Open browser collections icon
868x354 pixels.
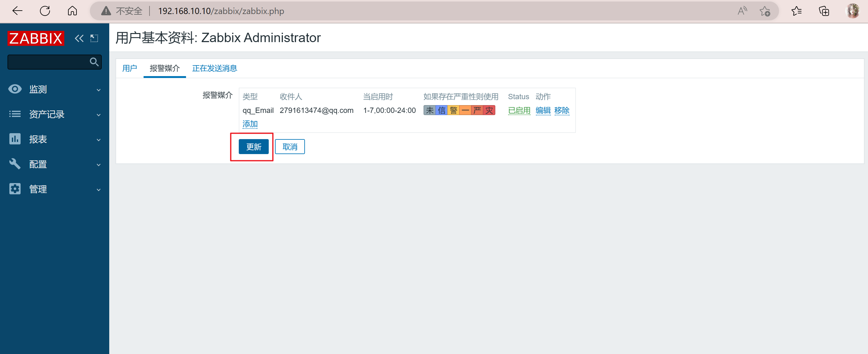(x=824, y=11)
